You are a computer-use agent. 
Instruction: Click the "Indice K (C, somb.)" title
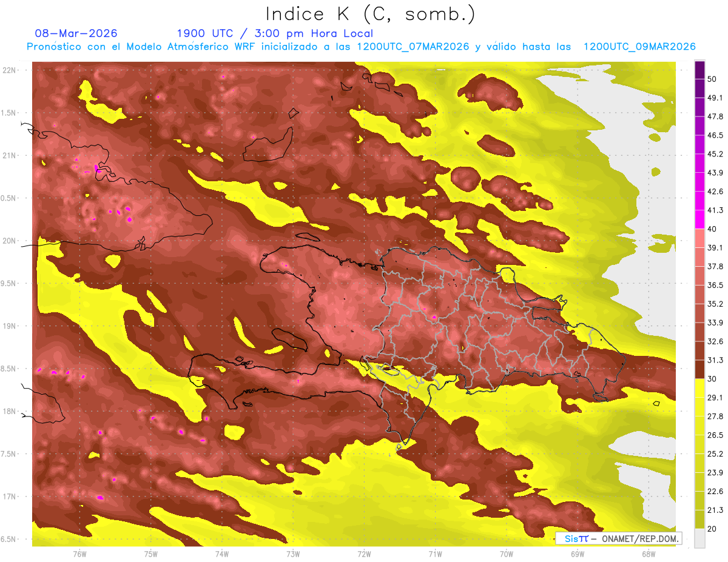(x=371, y=14)
